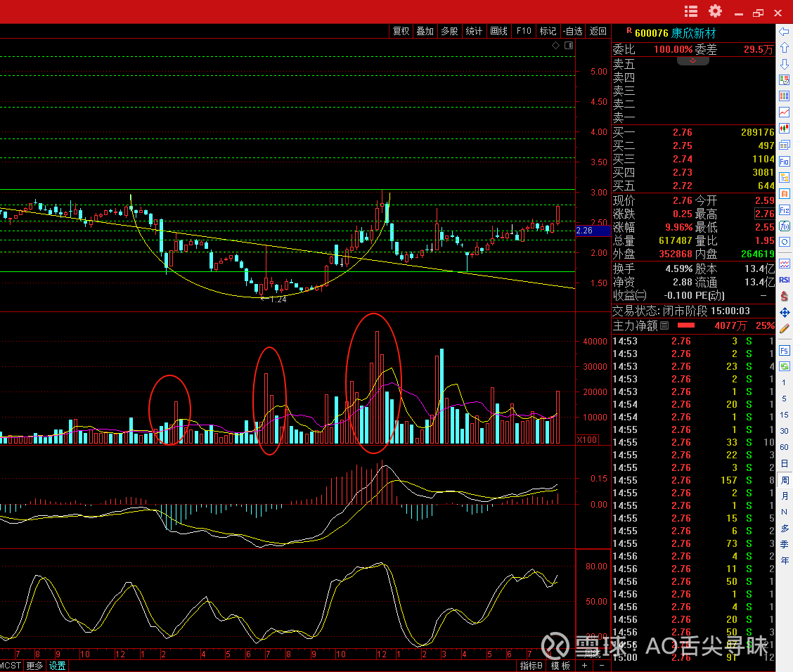Switch to 5-minute period
793x672 pixels.
(784, 399)
